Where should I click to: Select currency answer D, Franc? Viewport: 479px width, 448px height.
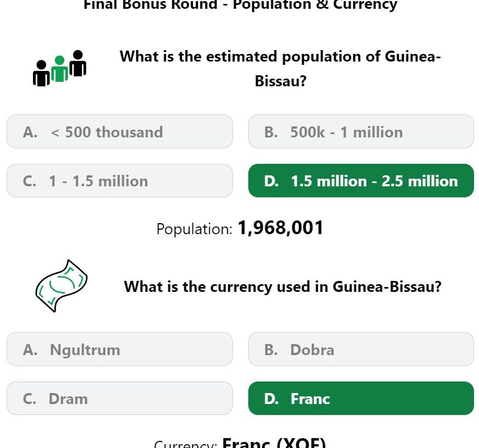click(x=361, y=399)
